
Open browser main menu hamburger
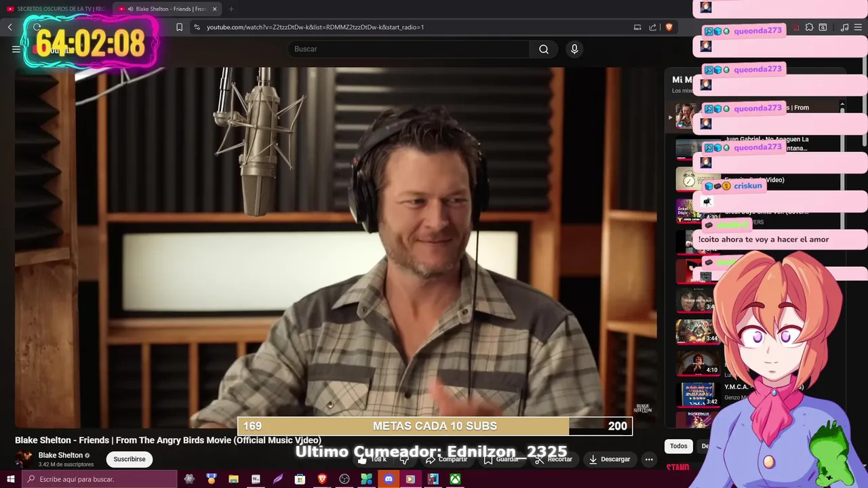point(859,27)
